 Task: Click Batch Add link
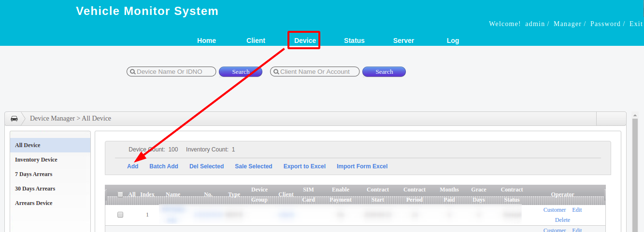[163, 166]
